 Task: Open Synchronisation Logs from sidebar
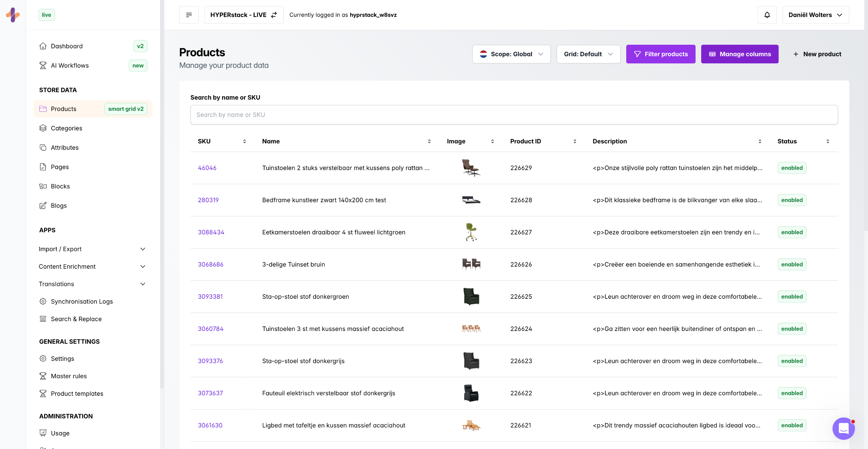coord(81,301)
